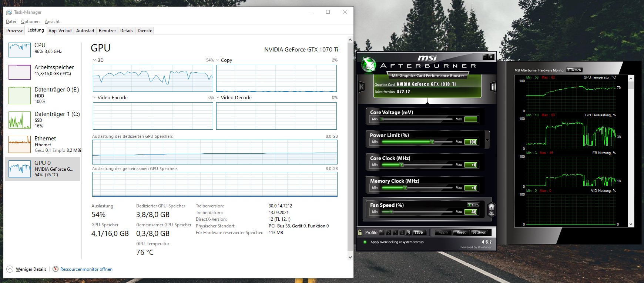The width and height of the screenshot is (644, 283).
Task: Click the Afterburner Apply button
Action: (443, 233)
